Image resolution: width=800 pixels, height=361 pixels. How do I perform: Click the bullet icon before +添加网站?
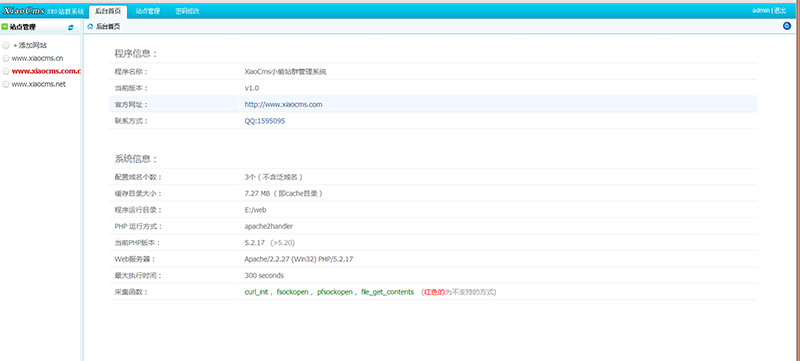point(6,45)
